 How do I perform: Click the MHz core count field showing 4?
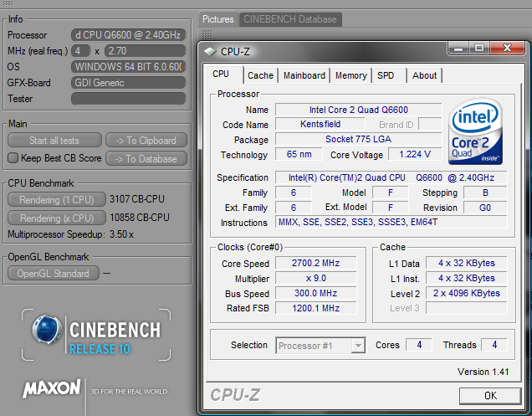click(x=81, y=51)
